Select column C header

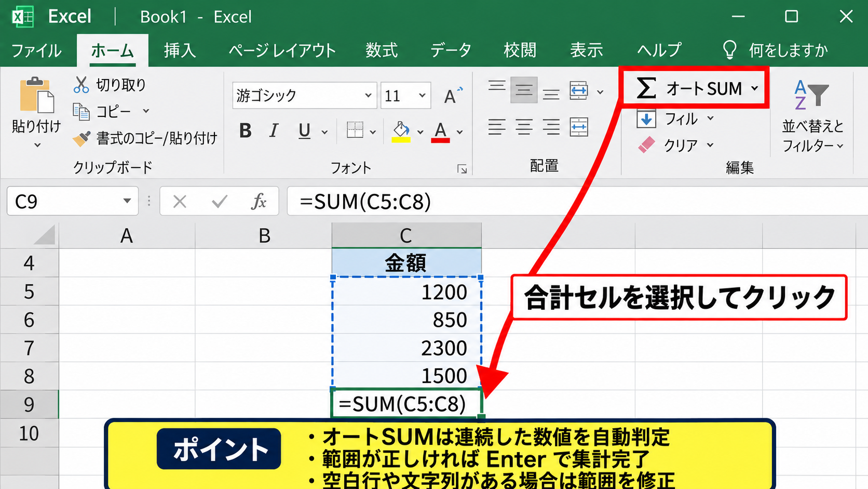[406, 235]
